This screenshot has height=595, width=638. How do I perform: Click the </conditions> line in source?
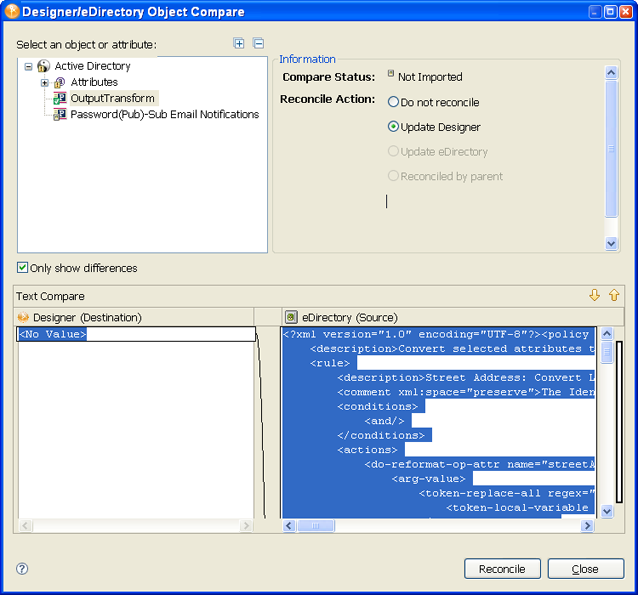tap(380, 435)
